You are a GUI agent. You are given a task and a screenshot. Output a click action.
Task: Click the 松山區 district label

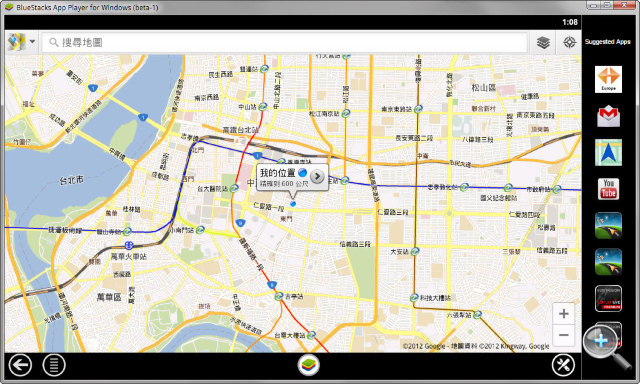tap(483, 87)
